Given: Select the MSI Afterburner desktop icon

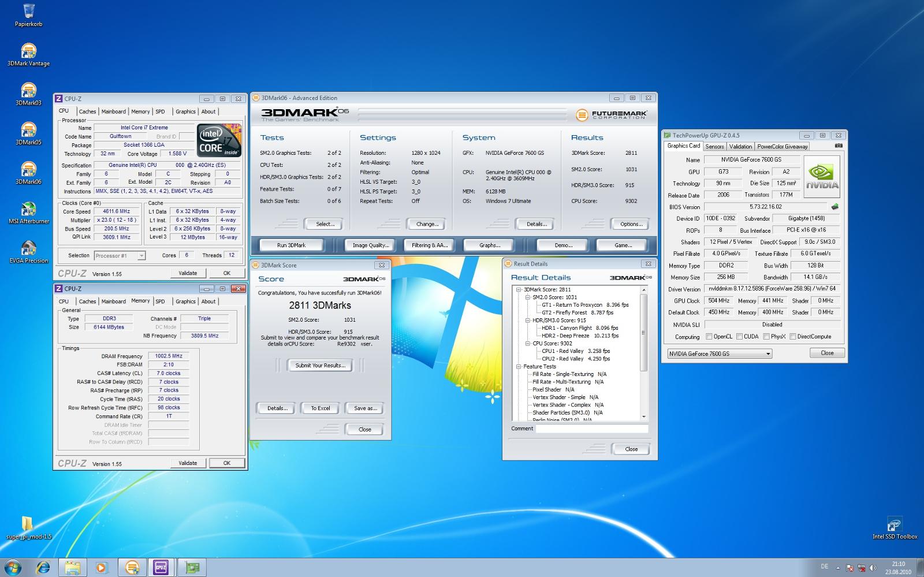Looking at the screenshot, I should pyautogui.click(x=28, y=213).
